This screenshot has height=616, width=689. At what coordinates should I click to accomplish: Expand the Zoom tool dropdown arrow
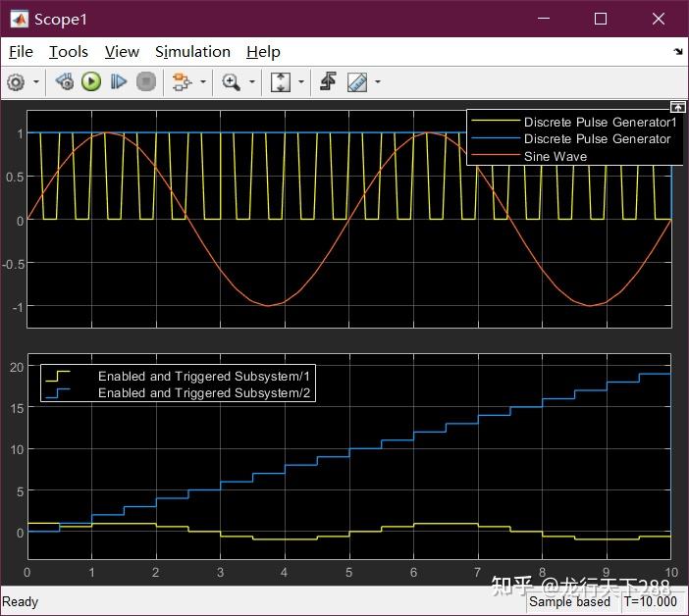tap(252, 82)
